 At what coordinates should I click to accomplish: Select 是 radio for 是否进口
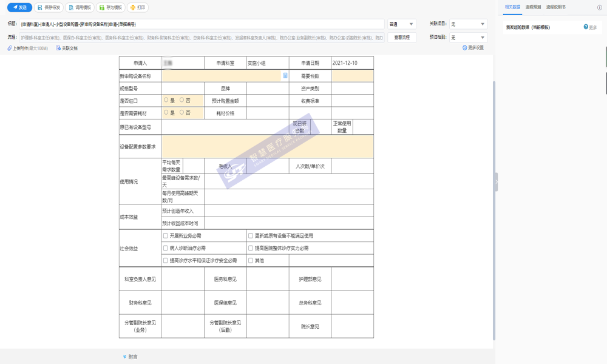pyautogui.click(x=166, y=100)
